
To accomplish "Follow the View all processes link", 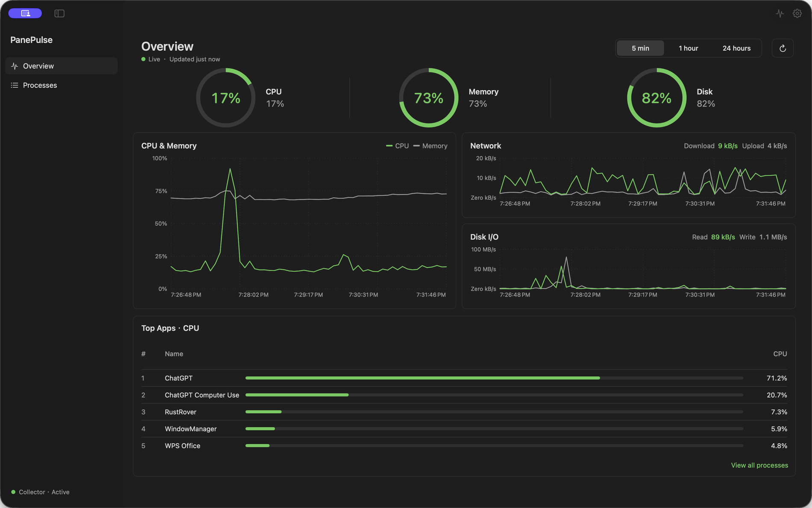I will tap(759, 465).
